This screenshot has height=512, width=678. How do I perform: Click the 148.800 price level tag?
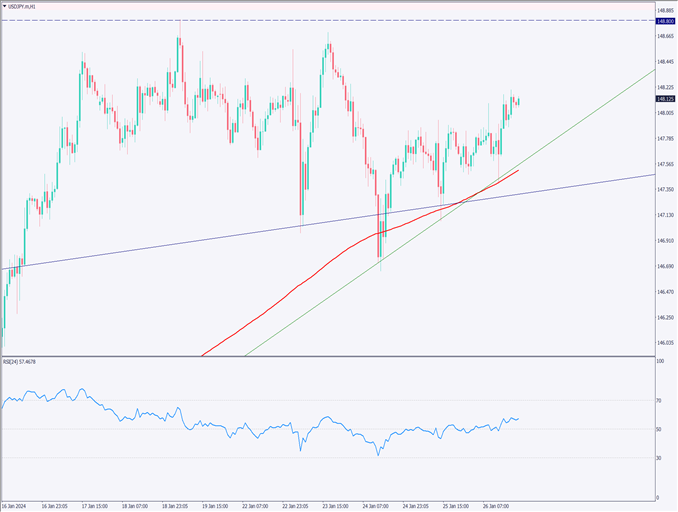click(665, 20)
